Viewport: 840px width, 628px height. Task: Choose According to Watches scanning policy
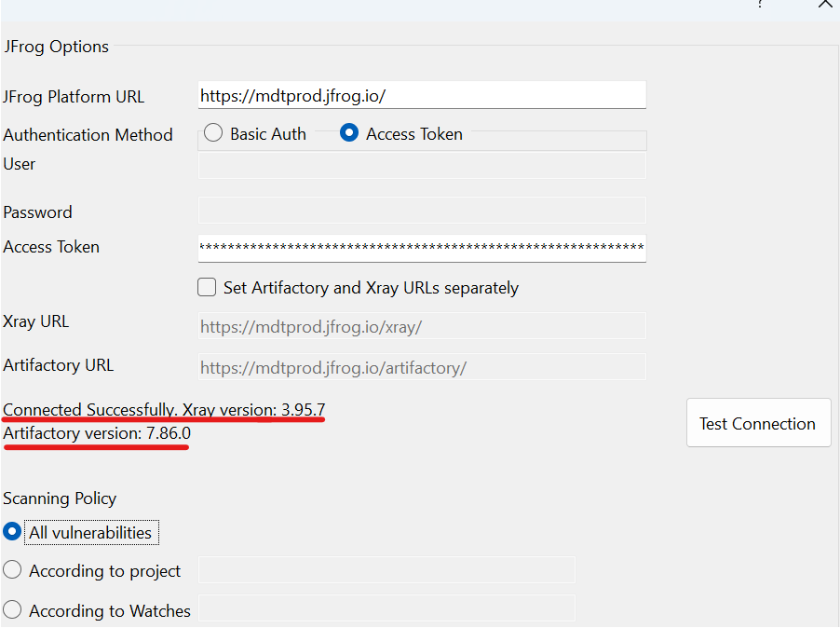point(12,609)
